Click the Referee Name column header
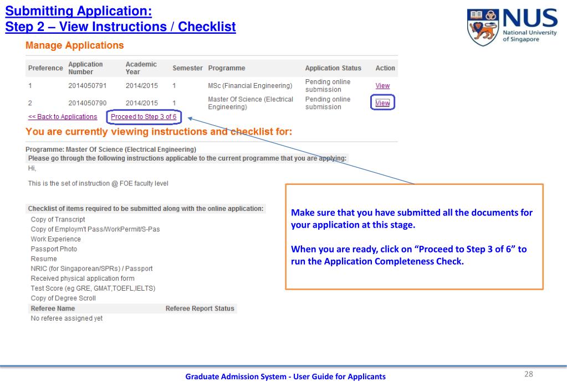The width and height of the screenshot is (567, 392). coord(53,308)
